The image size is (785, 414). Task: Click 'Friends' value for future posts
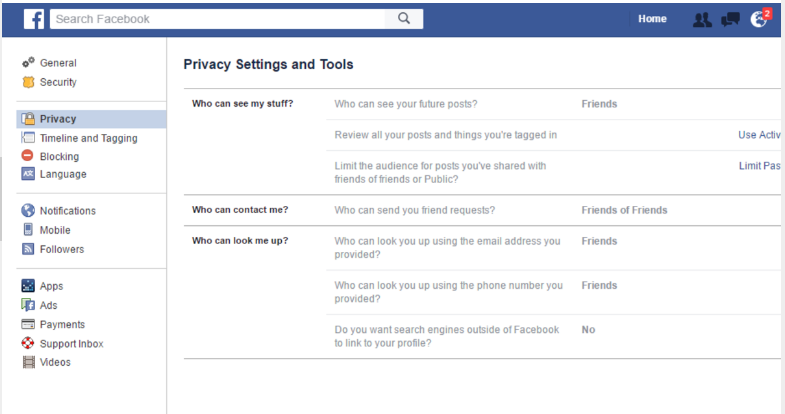coord(599,104)
